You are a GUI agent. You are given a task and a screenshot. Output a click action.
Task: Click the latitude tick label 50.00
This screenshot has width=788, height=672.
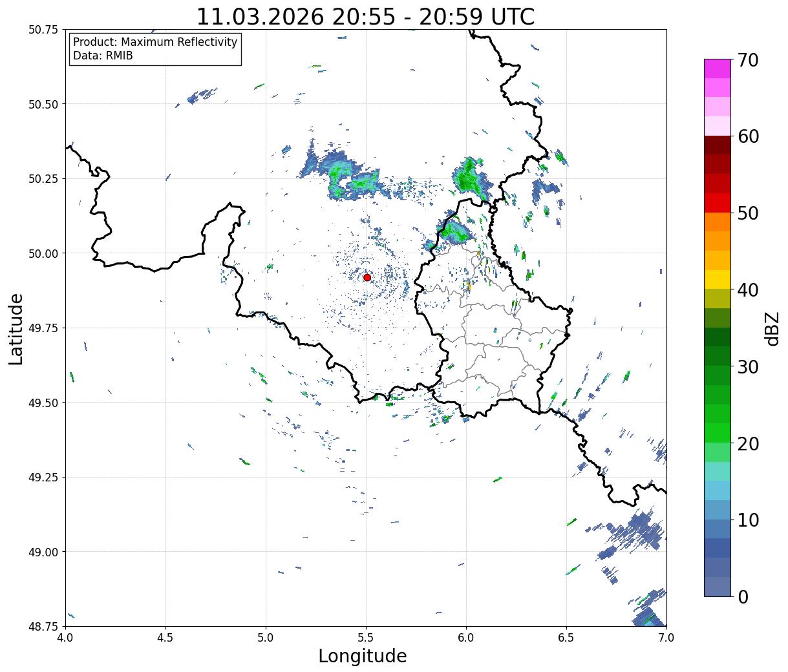coord(43,253)
